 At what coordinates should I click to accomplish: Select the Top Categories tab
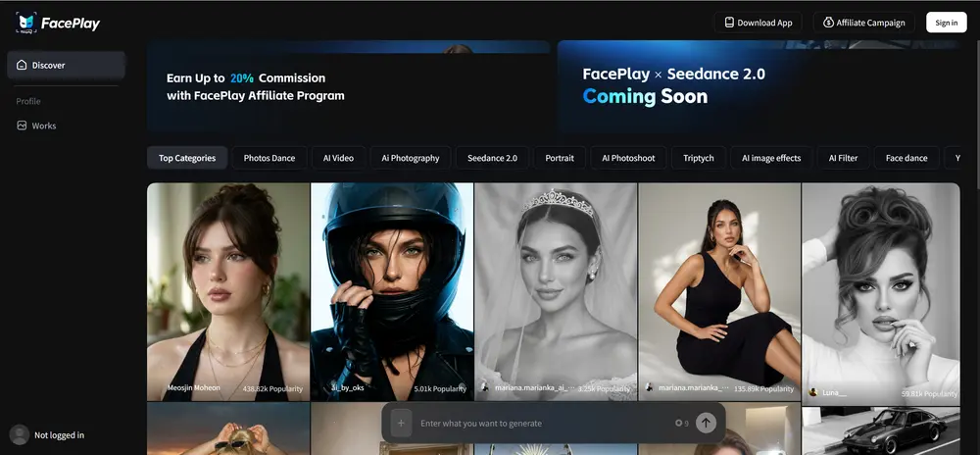pyautogui.click(x=187, y=158)
